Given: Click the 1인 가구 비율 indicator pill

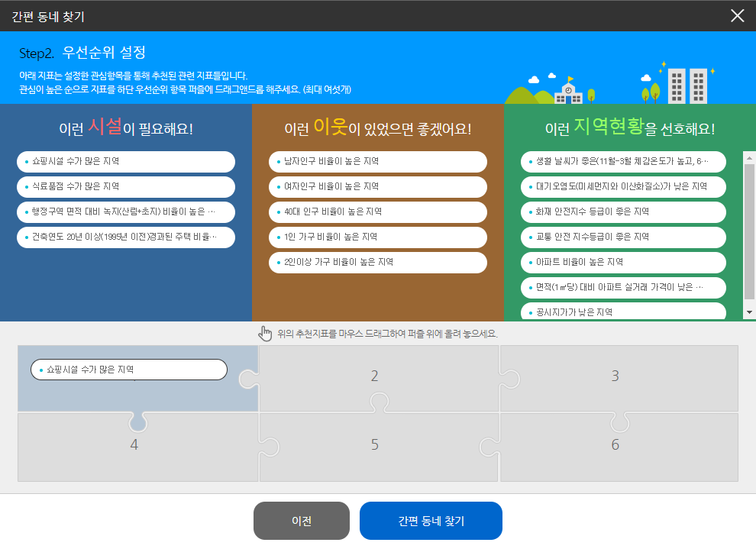Looking at the screenshot, I should click(376, 237).
